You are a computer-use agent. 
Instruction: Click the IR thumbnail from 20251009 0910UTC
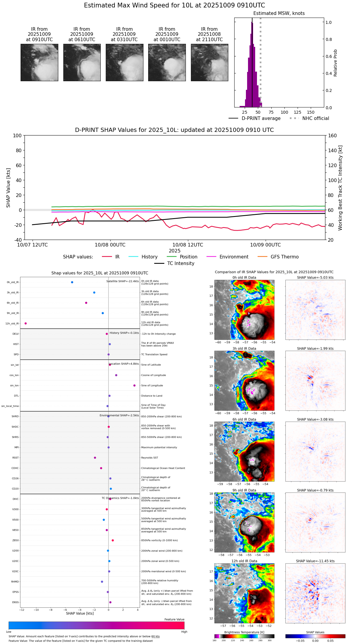pos(39,62)
